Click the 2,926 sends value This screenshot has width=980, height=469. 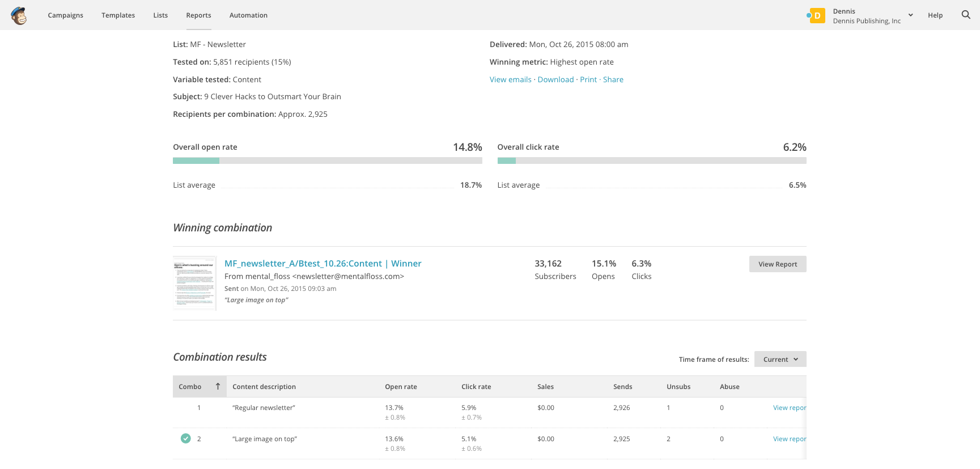[621, 408]
